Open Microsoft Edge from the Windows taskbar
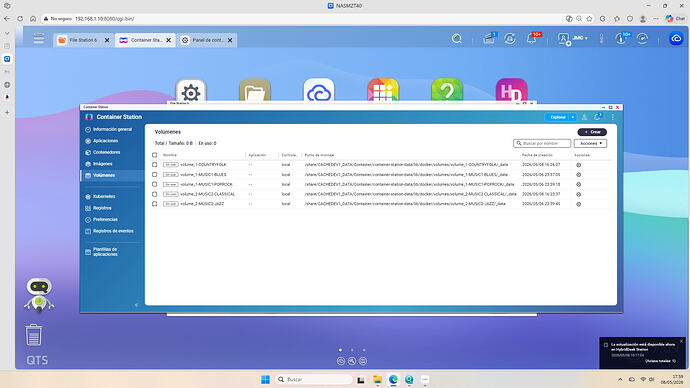690x388 pixels. [393, 380]
